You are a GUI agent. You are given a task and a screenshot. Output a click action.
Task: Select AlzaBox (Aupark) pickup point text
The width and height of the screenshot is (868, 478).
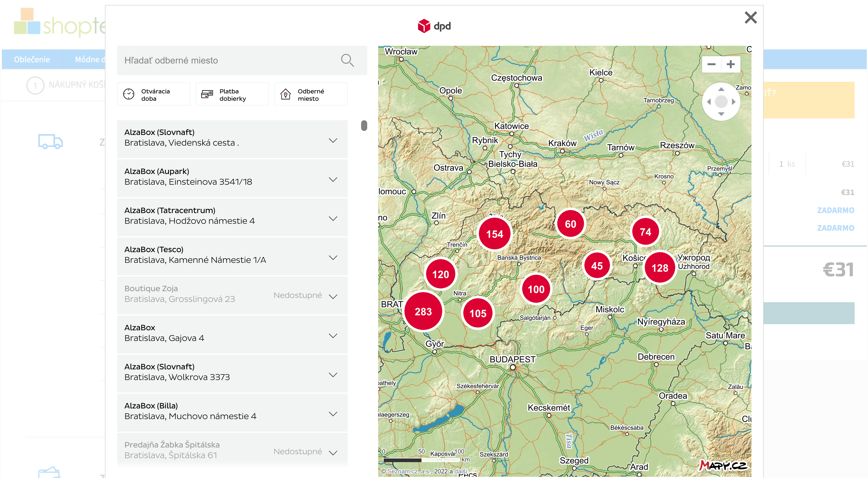tap(157, 171)
